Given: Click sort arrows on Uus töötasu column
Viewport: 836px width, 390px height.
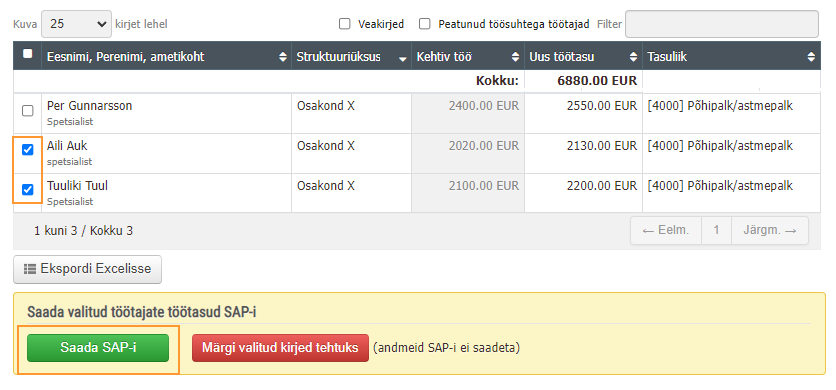Looking at the screenshot, I should [633, 57].
